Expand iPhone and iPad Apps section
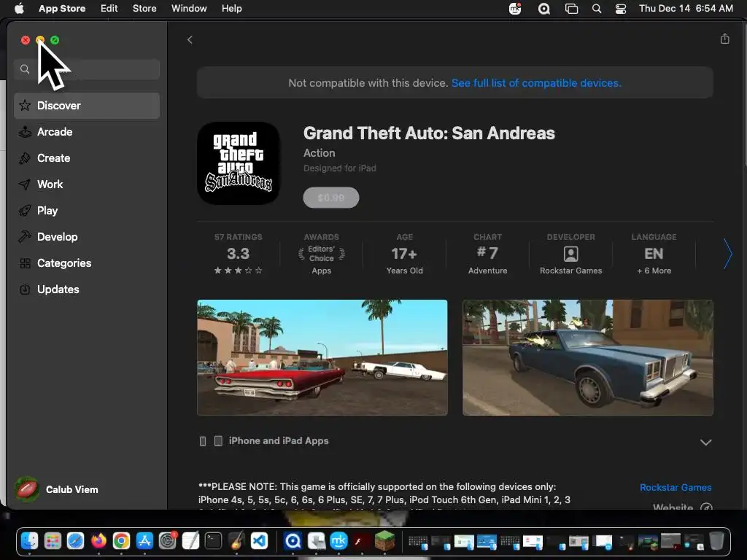 point(705,442)
